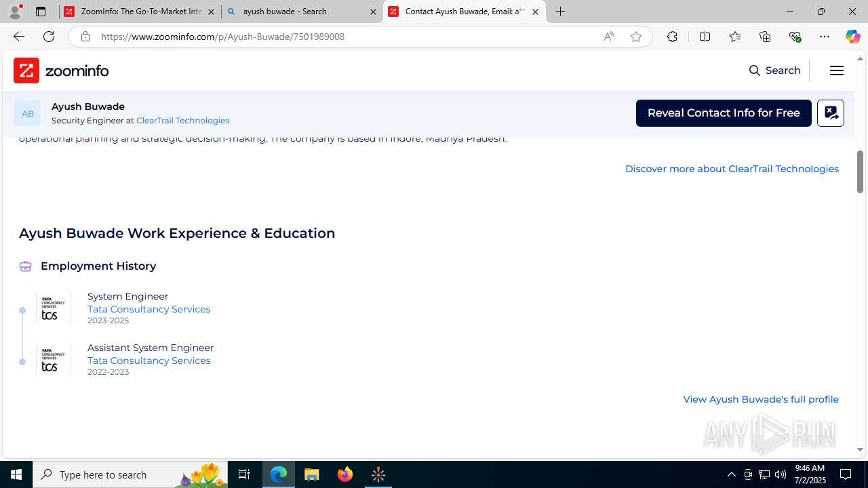The image size is (868, 488).
Task: Click Ayush Buwade name in header
Action: [88, 106]
